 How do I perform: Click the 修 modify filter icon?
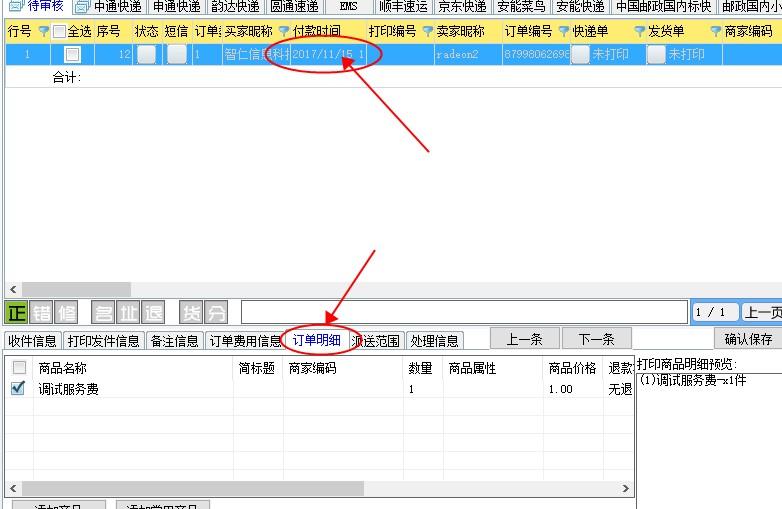66,312
